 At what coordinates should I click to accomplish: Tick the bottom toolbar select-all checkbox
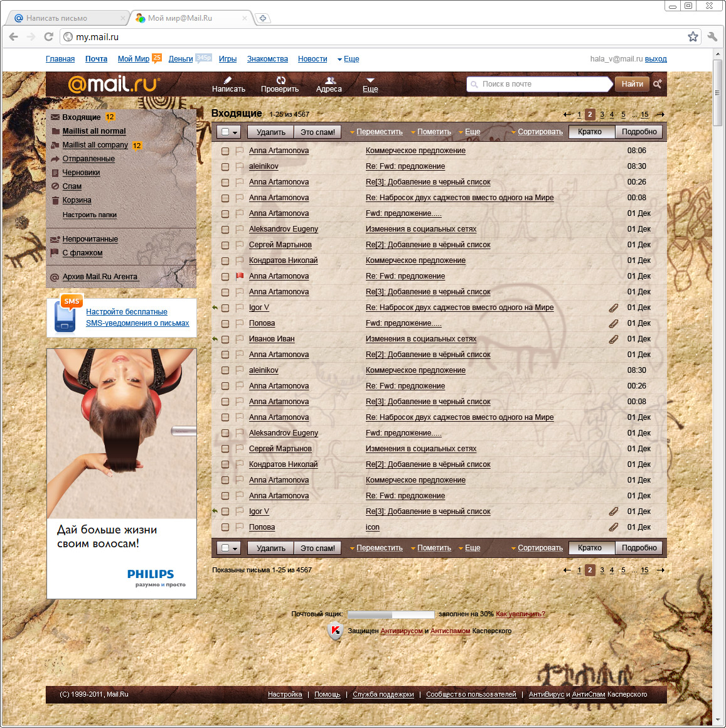coord(225,548)
